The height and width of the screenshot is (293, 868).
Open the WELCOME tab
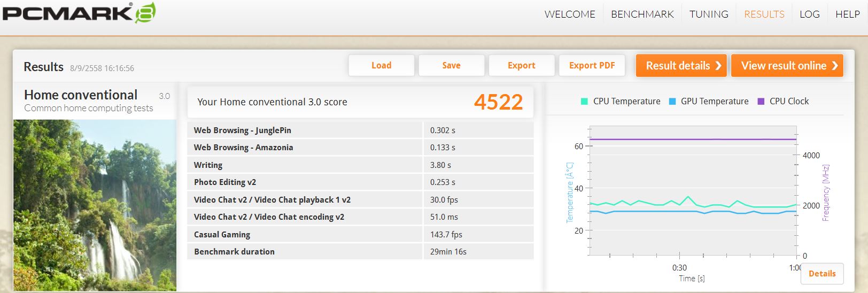(x=570, y=14)
